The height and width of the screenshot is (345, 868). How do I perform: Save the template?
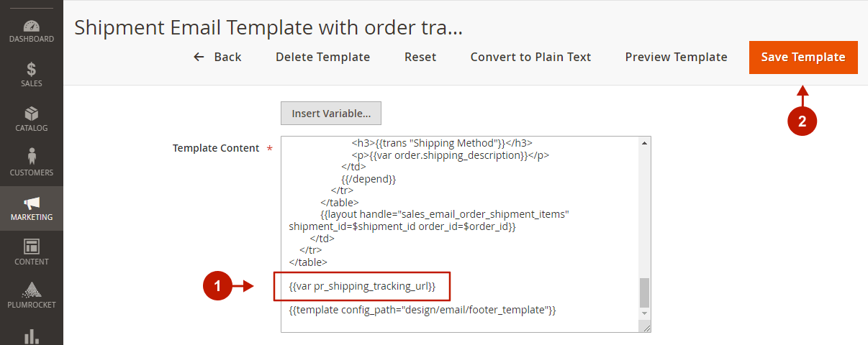[803, 57]
